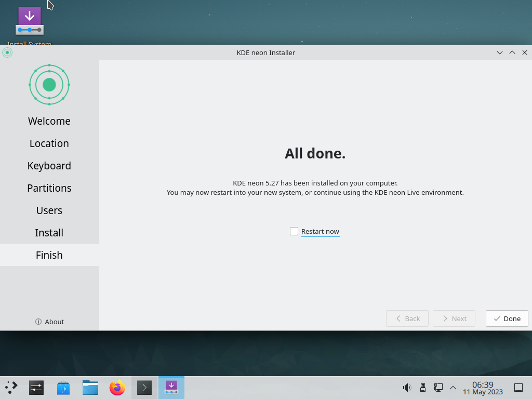
Task: Expand hidden system tray icons
Action: point(453,388)
